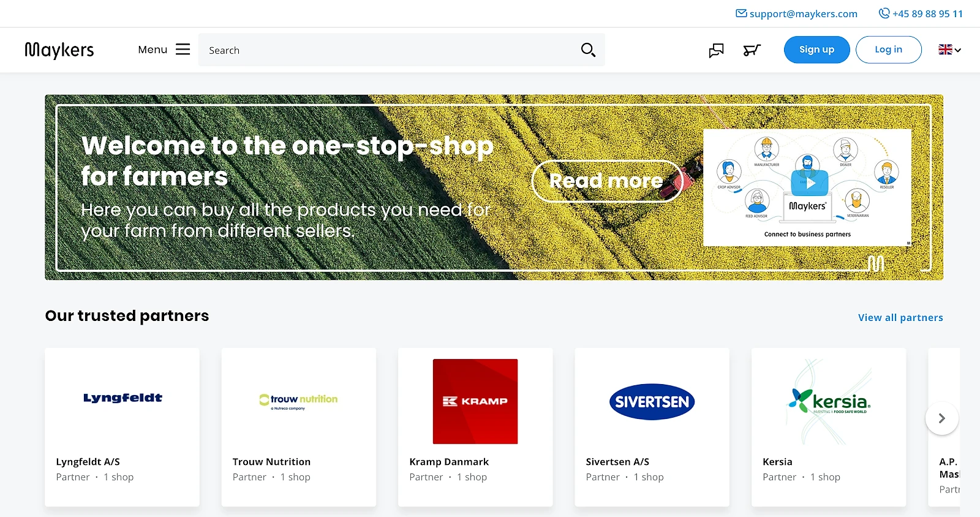Open the shopping cart wheelbarrow icon
Image resolution: width=980 pixels, height=517 pixels.
(x=752, y=50)
